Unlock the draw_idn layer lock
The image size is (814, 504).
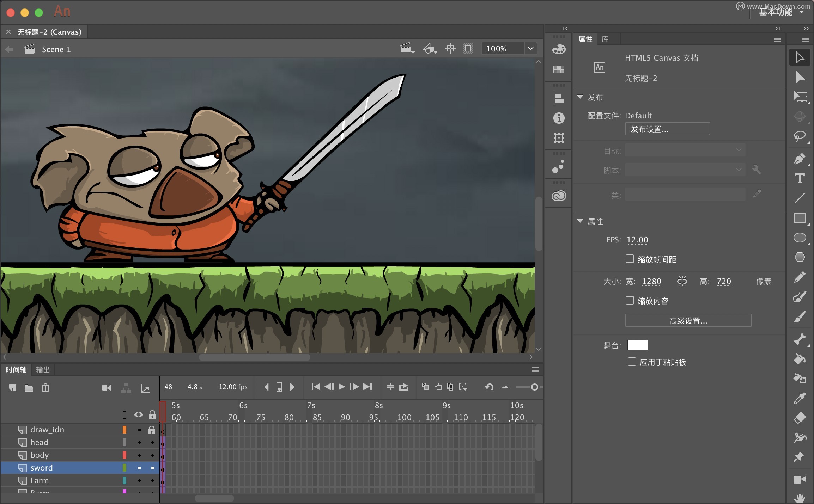[152, 430]
